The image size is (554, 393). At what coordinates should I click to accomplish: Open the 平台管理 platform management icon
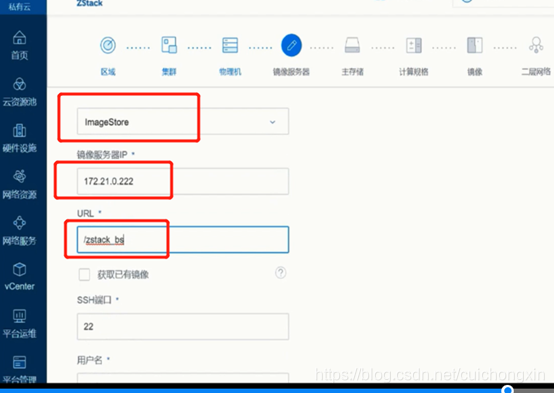[x=19, y=362]
